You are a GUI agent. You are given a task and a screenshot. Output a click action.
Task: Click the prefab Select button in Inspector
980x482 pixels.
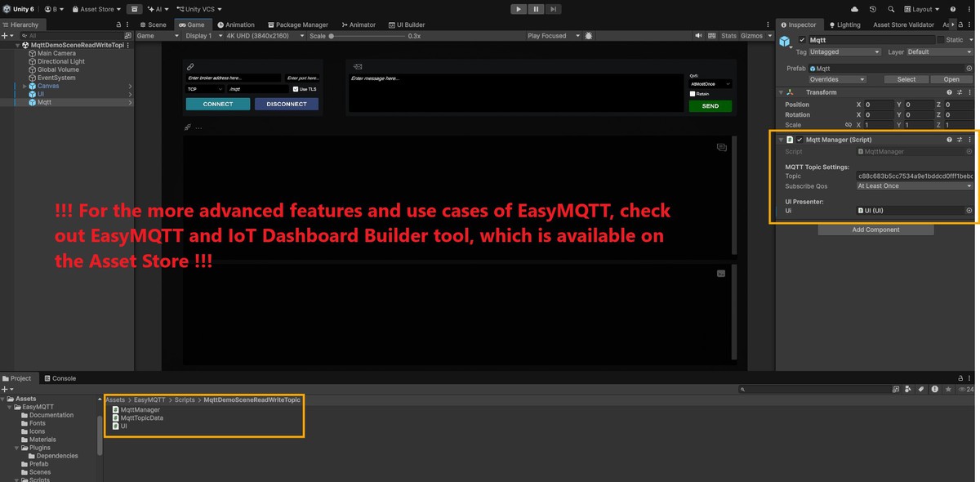(x=906, y=79)
